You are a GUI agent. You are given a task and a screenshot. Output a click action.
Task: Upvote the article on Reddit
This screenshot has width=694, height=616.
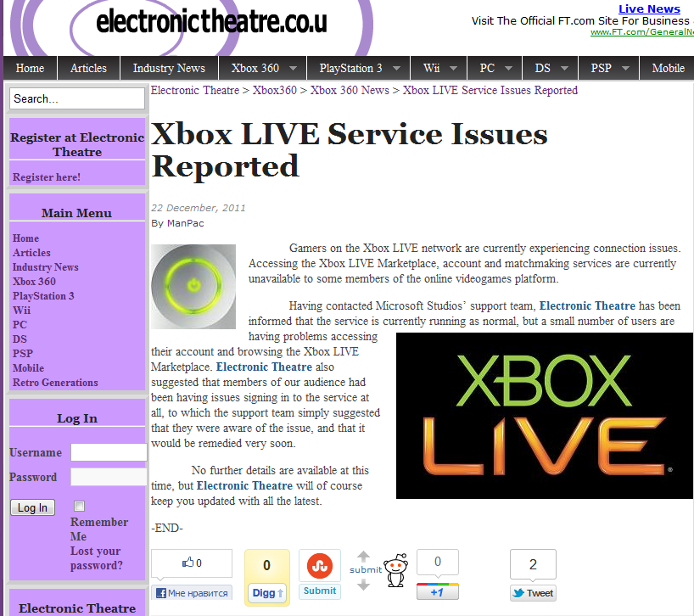point(364,557)
